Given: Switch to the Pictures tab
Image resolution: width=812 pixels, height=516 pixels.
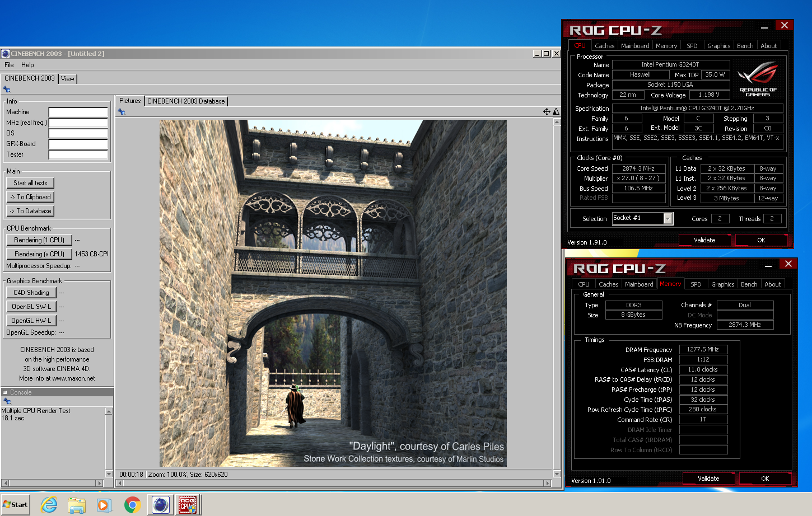Looking at the screenshot, I should [x=130, y=101].
